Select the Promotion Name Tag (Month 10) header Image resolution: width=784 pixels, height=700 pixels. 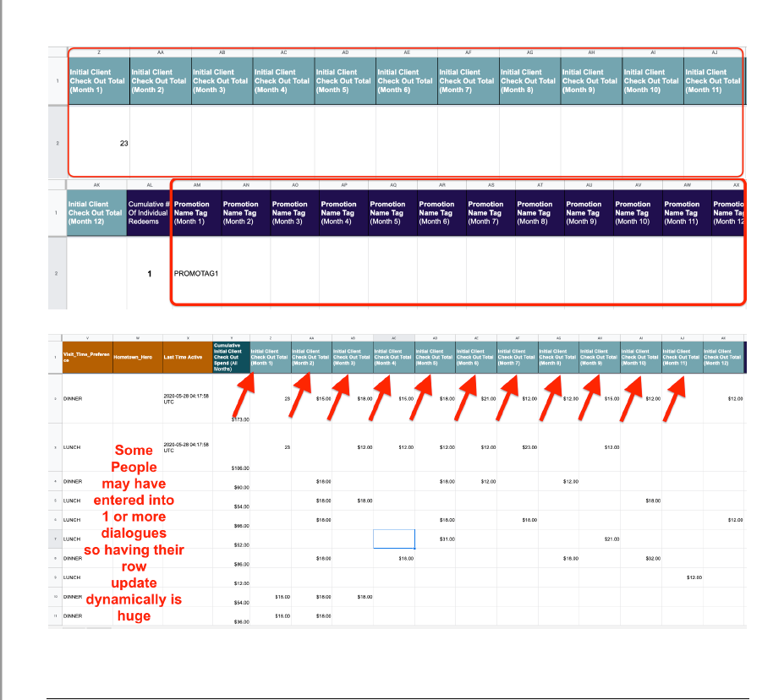[638, 212]
